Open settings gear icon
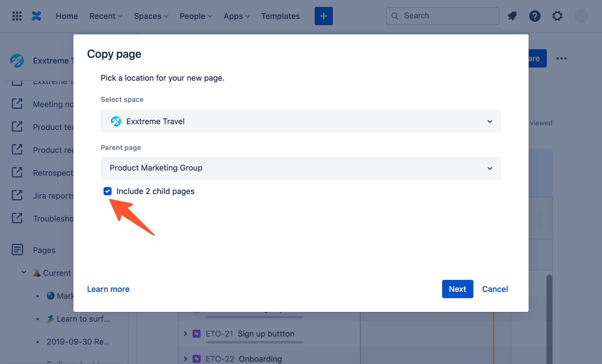Image resolution: width=602 pixels, height=364 pixels. pyautogui.click(x=557, y=16)
